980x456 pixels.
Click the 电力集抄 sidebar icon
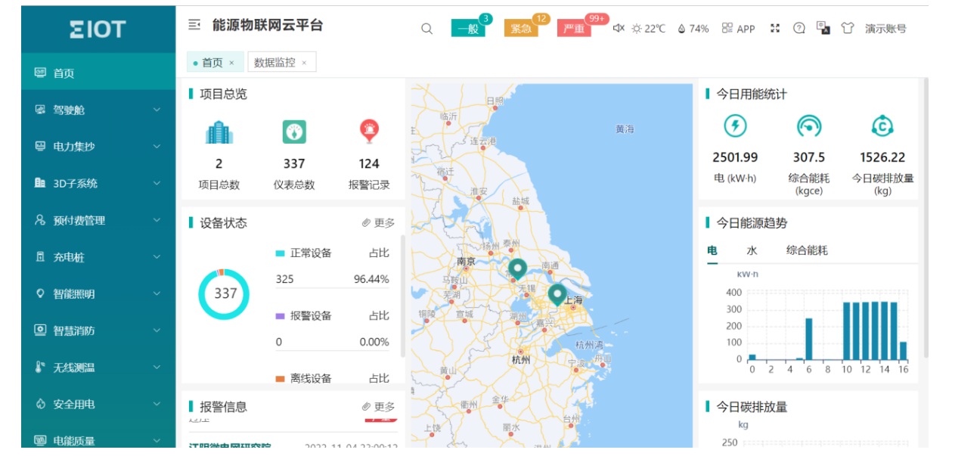coord(40,146)
